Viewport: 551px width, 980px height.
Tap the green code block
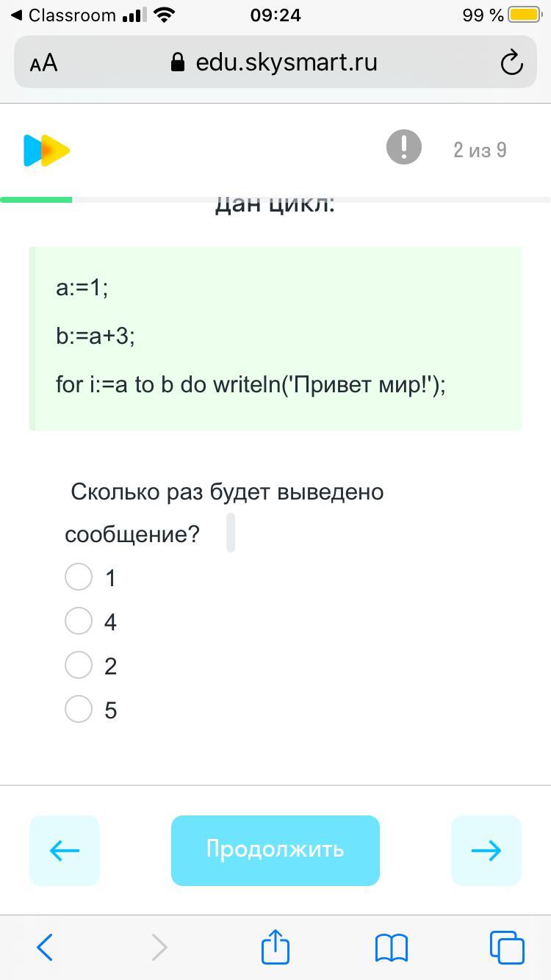tap(275, 339)
